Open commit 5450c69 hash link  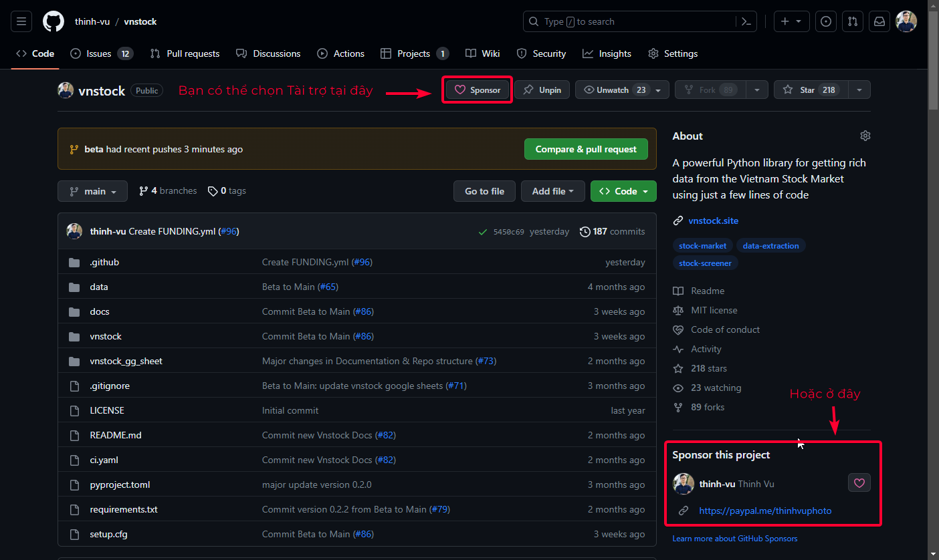508,232
